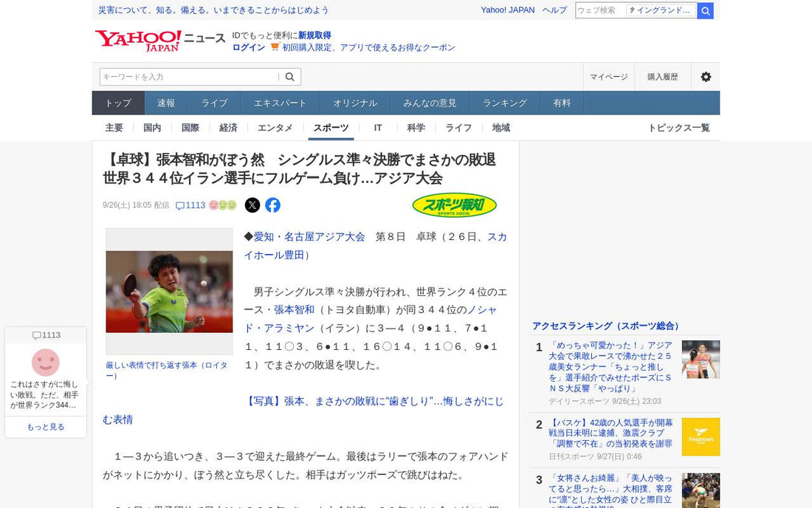The image size is (812, 508).
Task: Click the ログイン link
Action: point(249,47)
